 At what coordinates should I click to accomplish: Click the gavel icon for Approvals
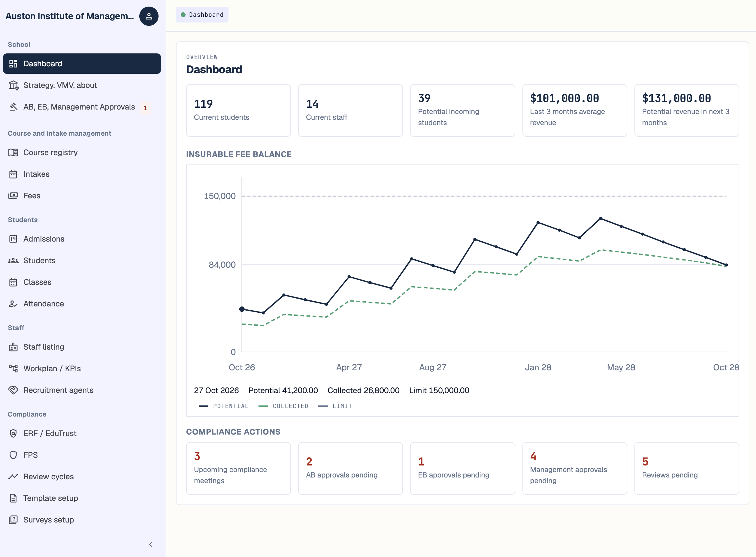(x=13, y=107)
